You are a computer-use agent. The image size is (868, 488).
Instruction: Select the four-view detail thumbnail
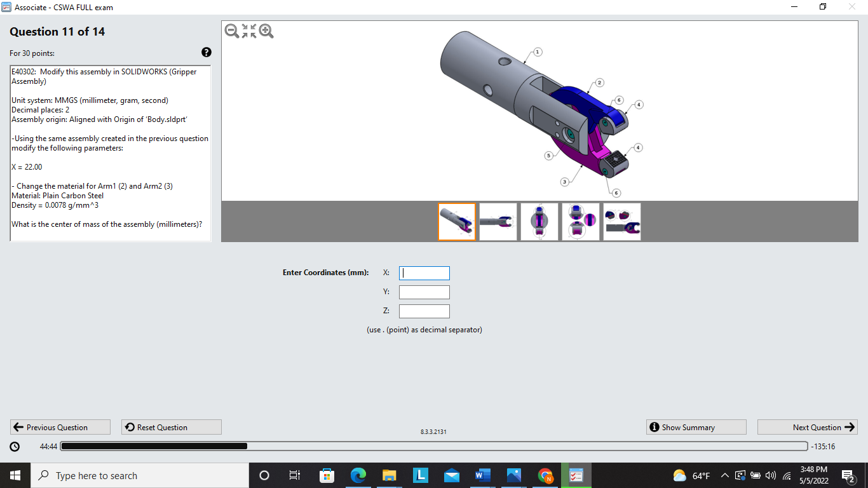tap(581, 222)
